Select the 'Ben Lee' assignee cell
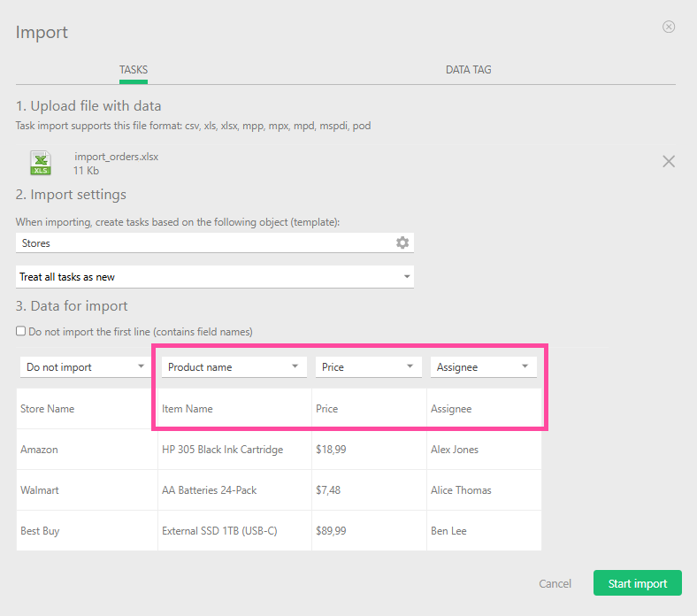This screenshot has width=697, height=616. [x=448, y=531]
